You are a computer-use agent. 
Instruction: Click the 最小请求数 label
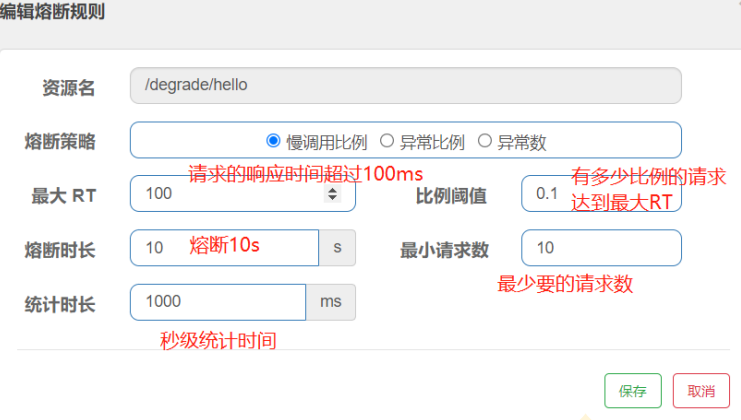[444, 249]
